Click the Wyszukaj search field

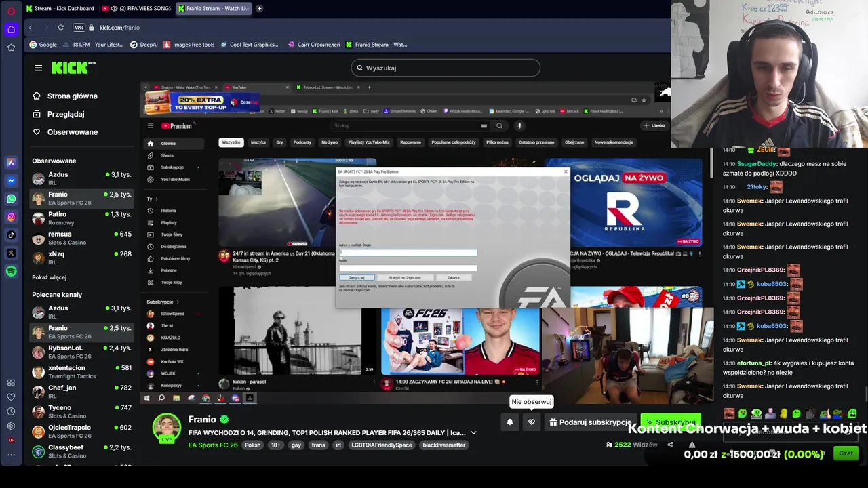[x=446, y=68]
